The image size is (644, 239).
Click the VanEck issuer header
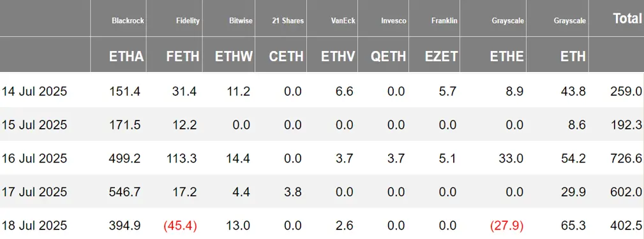(x=343, y=20)
